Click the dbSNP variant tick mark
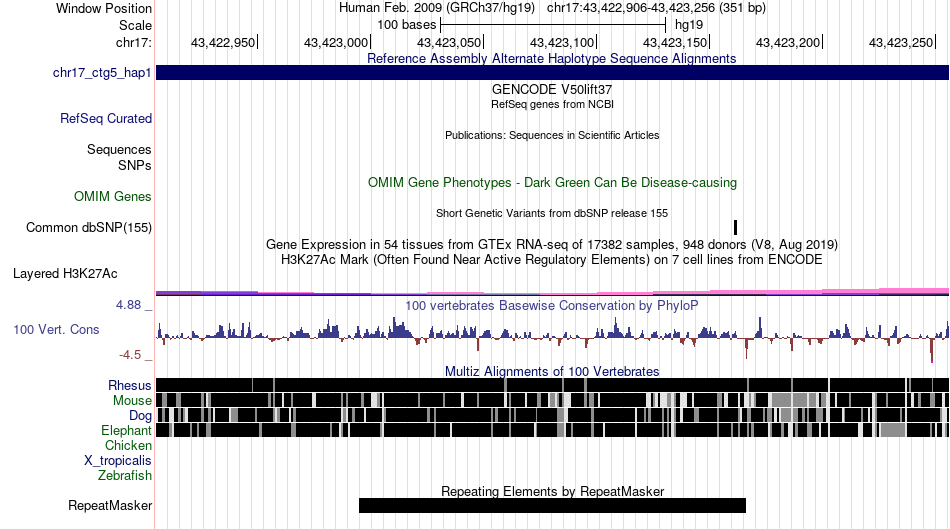The height and width of the screenshot is (529, 950). point(736,227)
